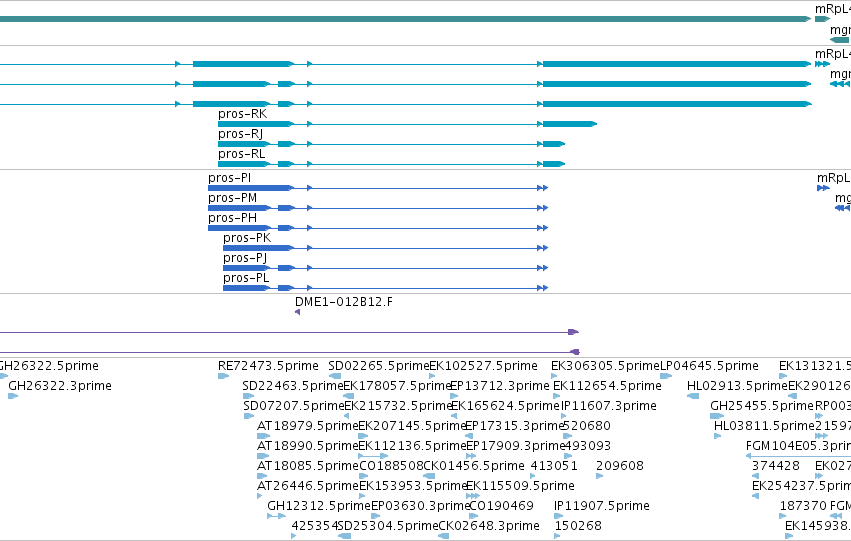Click the small blue arrow glyph under GH26322.3prime
The image size is (851, 541).
pyautogui.click(x=13, y=396)
